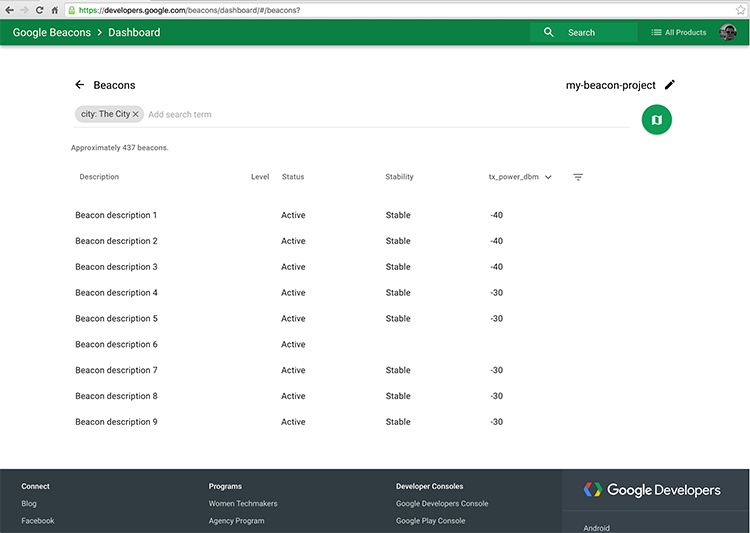Image resolution: width=750 pixels, height=533 pixels.
Task: Open the Facebook footer link
Action: pyautogui.click(x=38, y=521)
